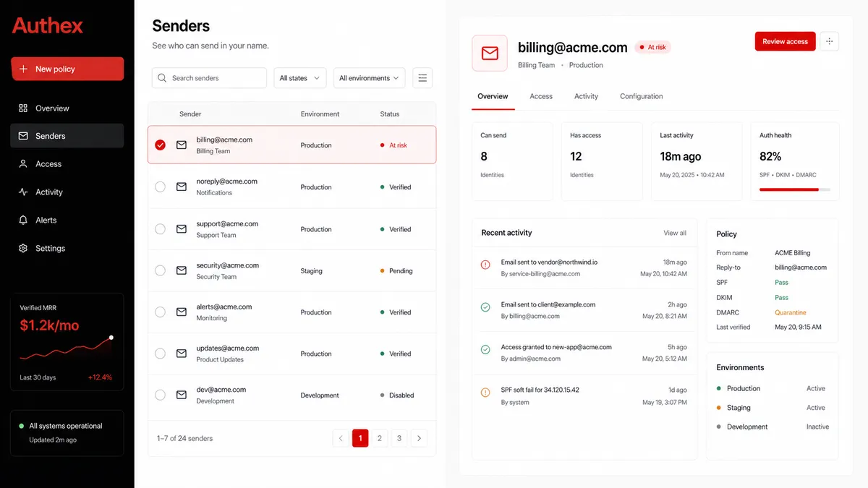This screenshot has width=868, height=488.
Task: Select the Overview tab in detail panel
Action: 493,96
